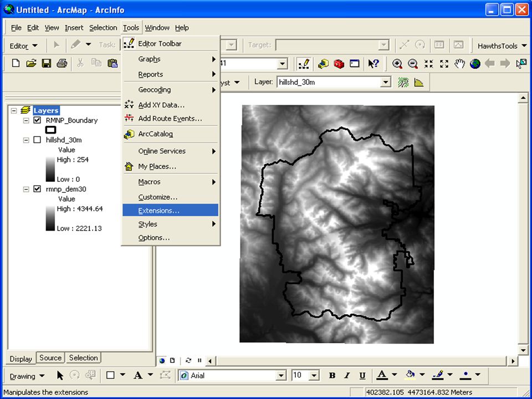Click the Spatial Analyst histogram icon
This screenshot has width=532, height=399.
point(419,83)
